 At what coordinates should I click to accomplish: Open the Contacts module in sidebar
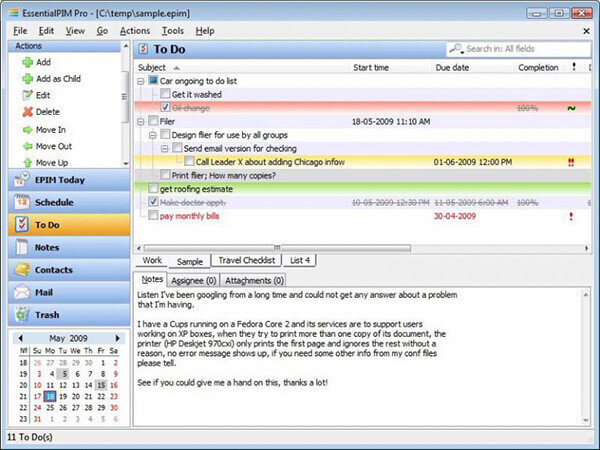(69, 270)
